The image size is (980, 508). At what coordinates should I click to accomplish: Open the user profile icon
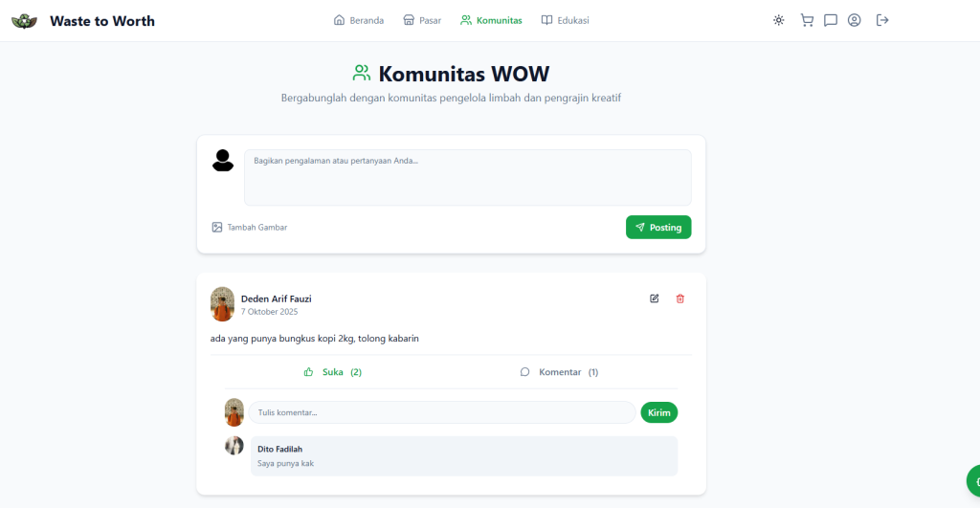(x=855, y=20)
